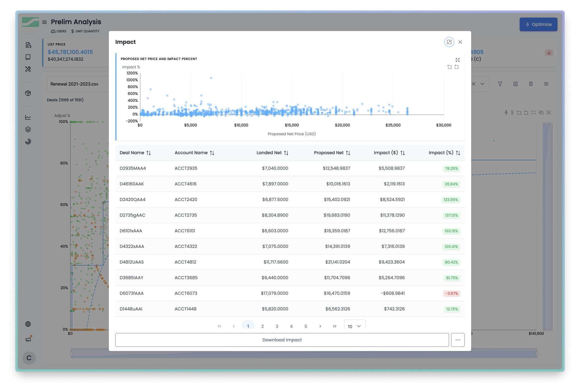580x392 pixels.
Task: Open the tools icon in left sidebar
Action: pos(28,69)
